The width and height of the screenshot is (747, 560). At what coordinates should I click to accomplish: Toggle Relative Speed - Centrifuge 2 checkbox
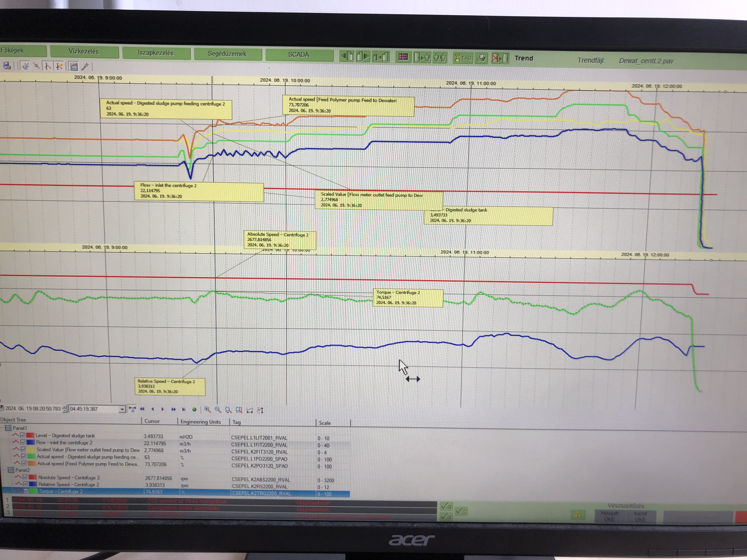click(x=25, y=484)
